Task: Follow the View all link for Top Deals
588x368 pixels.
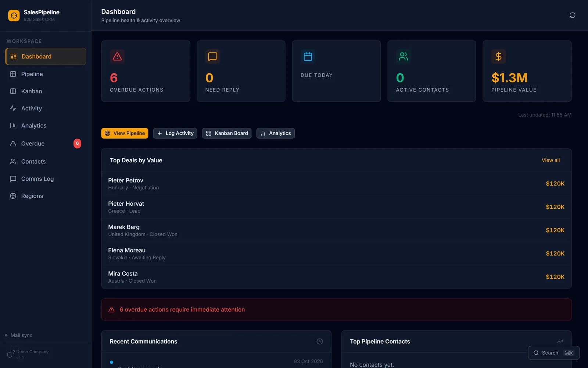Action: click(551, 160)
